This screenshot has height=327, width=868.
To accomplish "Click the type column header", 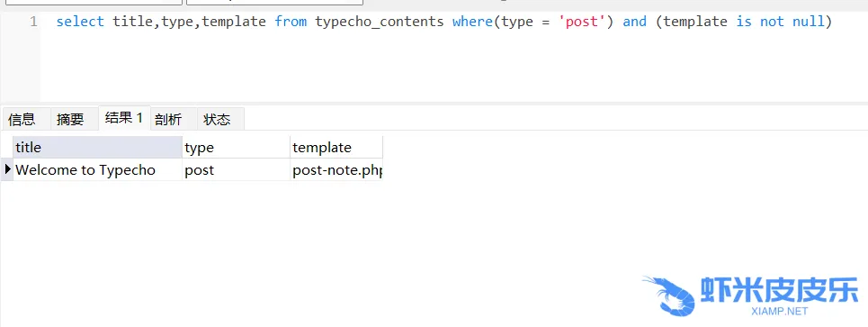I will 237,148.
